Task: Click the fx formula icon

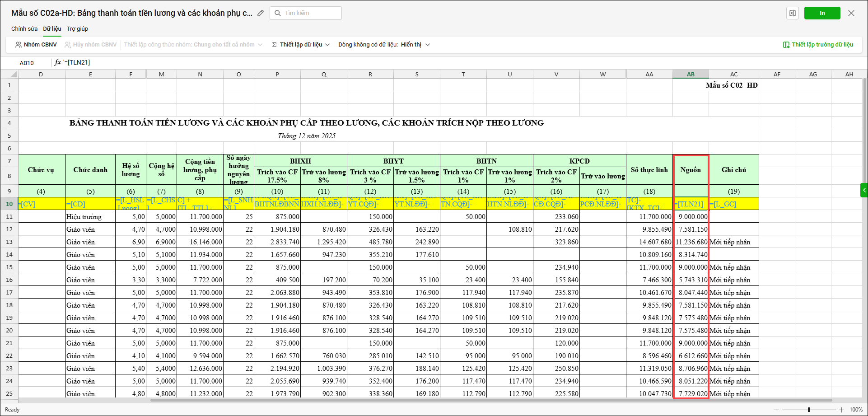Action: tap(58, 62)
